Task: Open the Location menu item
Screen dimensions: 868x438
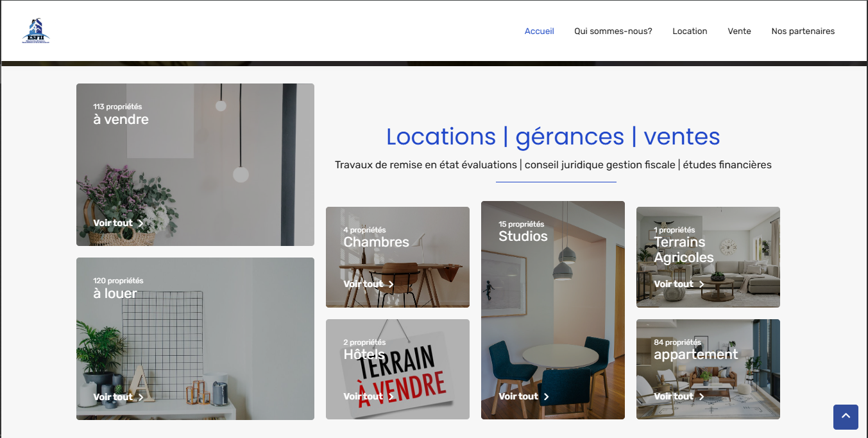Action: click(690, 31)
